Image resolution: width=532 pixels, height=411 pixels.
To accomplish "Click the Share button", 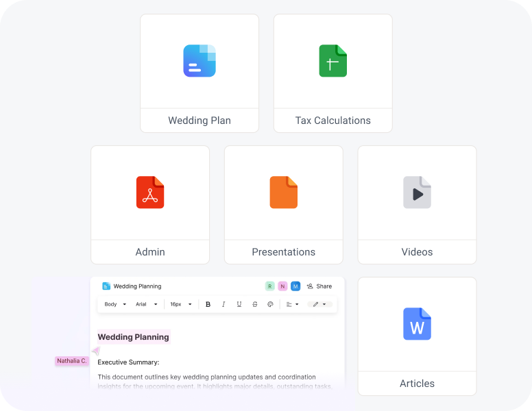I will click(319, 286).
